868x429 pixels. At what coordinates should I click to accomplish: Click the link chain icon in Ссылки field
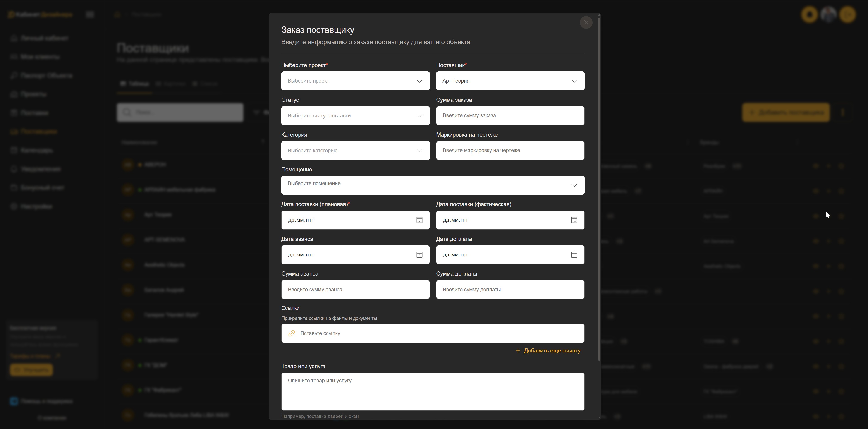292,333
